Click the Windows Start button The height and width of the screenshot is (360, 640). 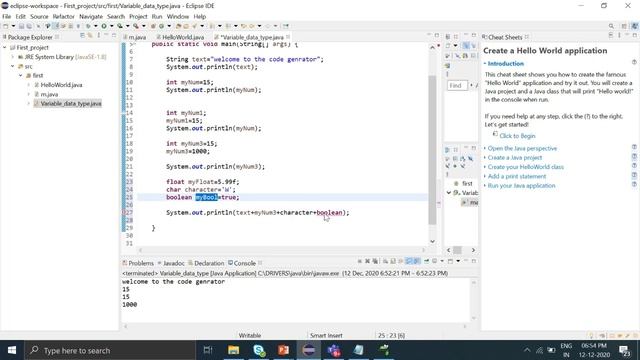click(x=12, y=350)
